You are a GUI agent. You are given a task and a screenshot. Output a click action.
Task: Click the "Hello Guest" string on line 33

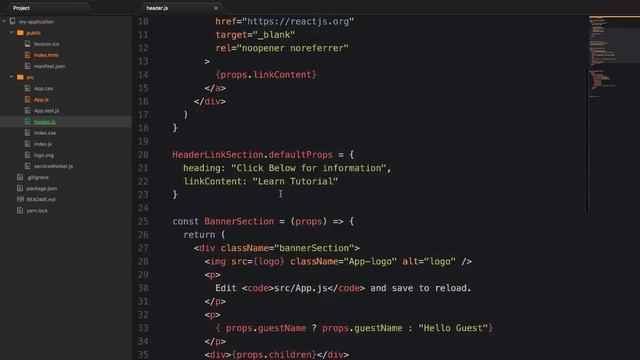click(453, 328)
